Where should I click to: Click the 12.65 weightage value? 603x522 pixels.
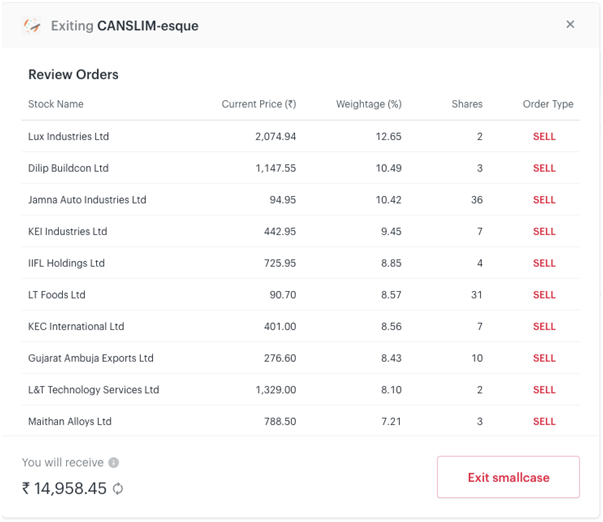pos(388,137)
